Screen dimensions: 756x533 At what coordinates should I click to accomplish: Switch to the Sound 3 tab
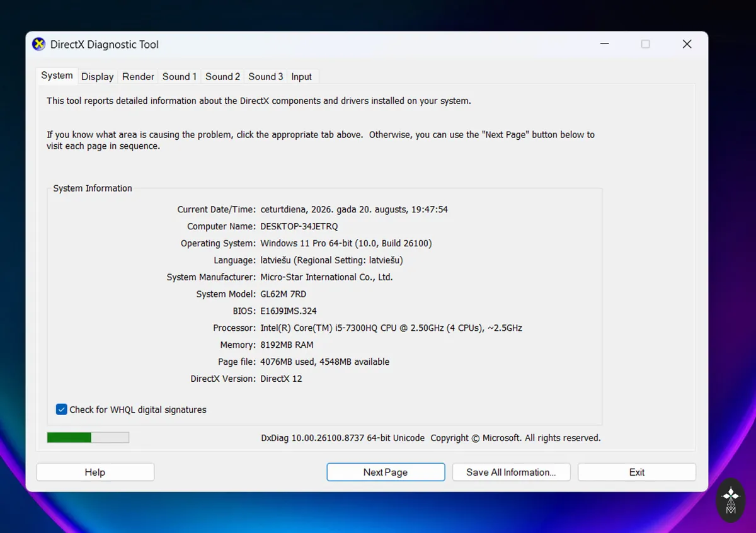point(265,77)
